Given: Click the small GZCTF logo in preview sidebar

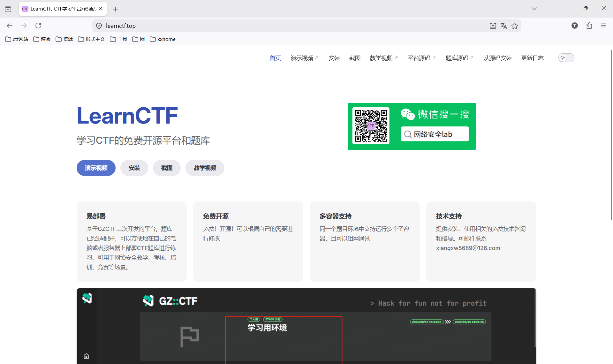Looking at the screenshot, I should (87, 298).
